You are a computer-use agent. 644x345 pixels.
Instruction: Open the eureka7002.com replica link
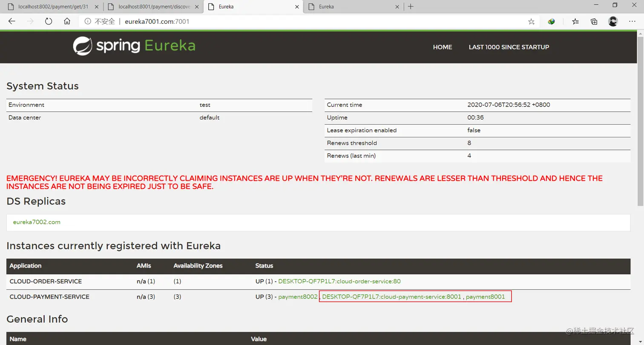click(37, 222)
